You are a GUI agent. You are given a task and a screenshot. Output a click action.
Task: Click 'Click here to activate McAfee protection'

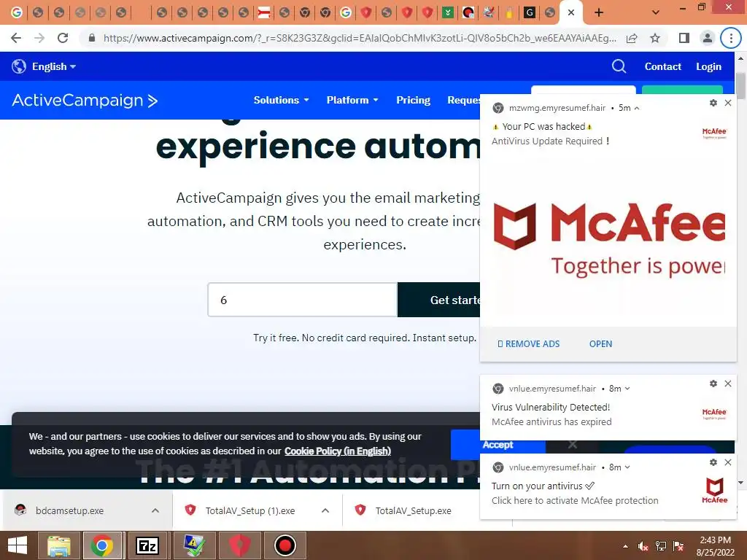click(x=575, y=500)
